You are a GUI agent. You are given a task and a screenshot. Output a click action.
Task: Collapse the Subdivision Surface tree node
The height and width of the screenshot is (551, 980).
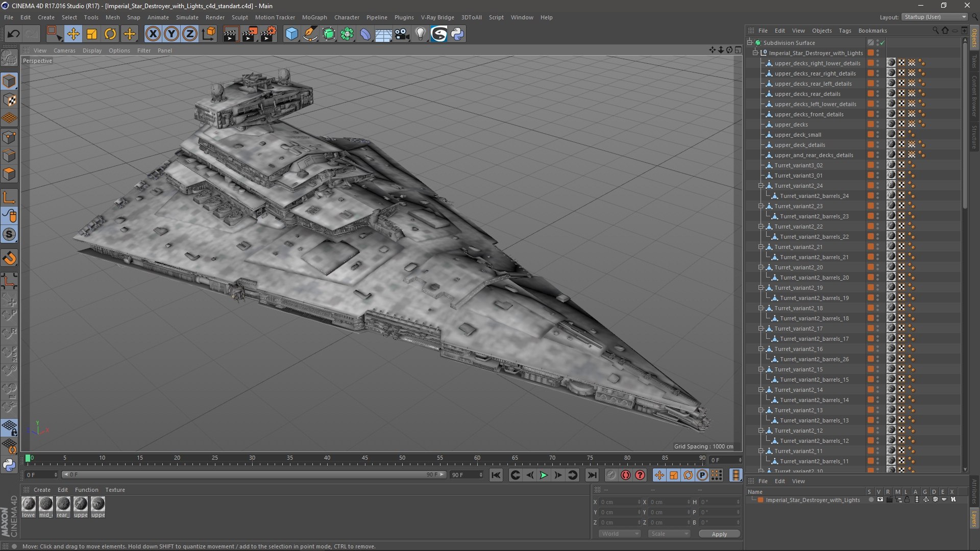click(x=750, y=43)
